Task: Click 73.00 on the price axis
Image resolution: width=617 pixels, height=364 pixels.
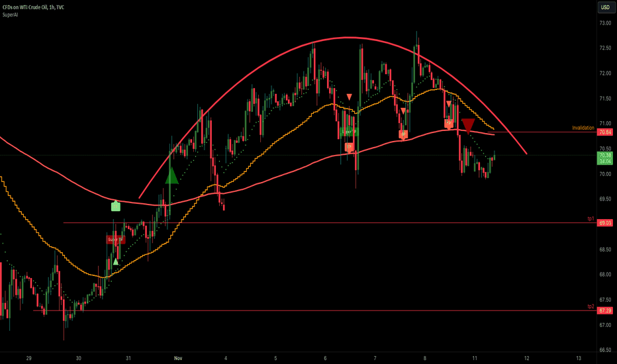Action: [605, 24]
